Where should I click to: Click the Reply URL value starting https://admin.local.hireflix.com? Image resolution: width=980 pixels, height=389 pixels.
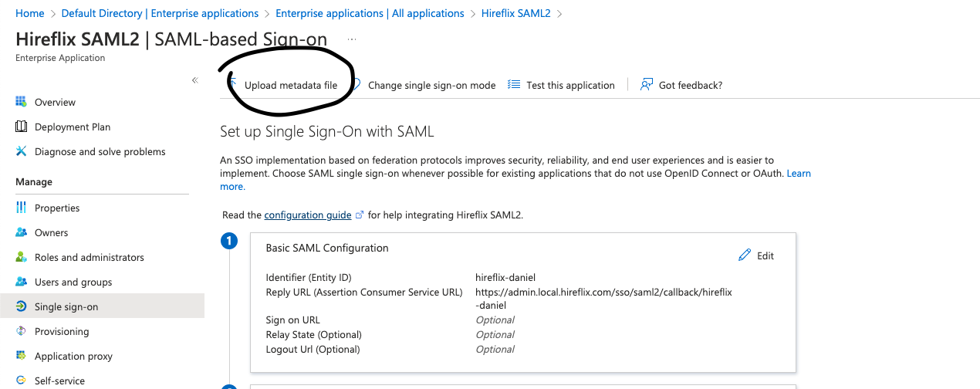tap(603, 299)
